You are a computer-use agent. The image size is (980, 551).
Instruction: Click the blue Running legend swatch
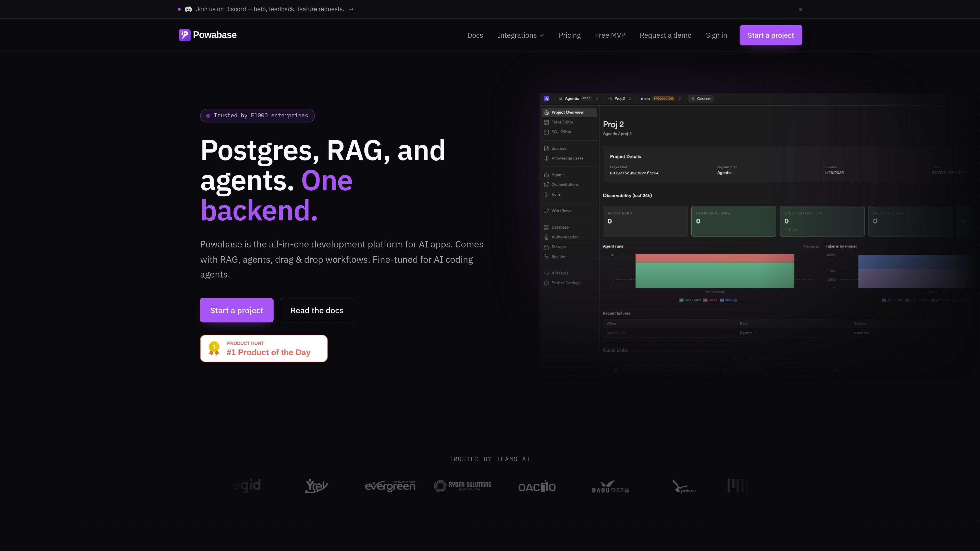[722, 300]
